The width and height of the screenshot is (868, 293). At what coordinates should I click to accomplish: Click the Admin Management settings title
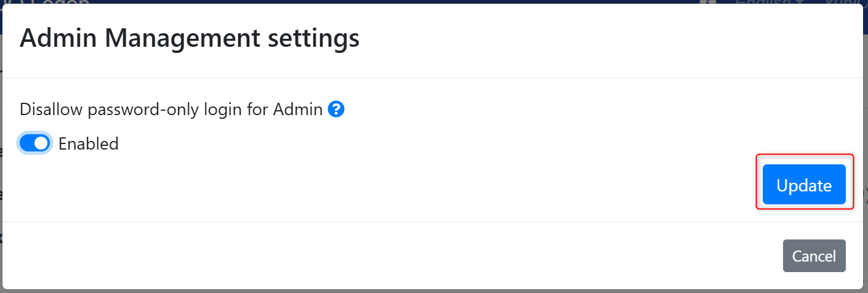190,39
